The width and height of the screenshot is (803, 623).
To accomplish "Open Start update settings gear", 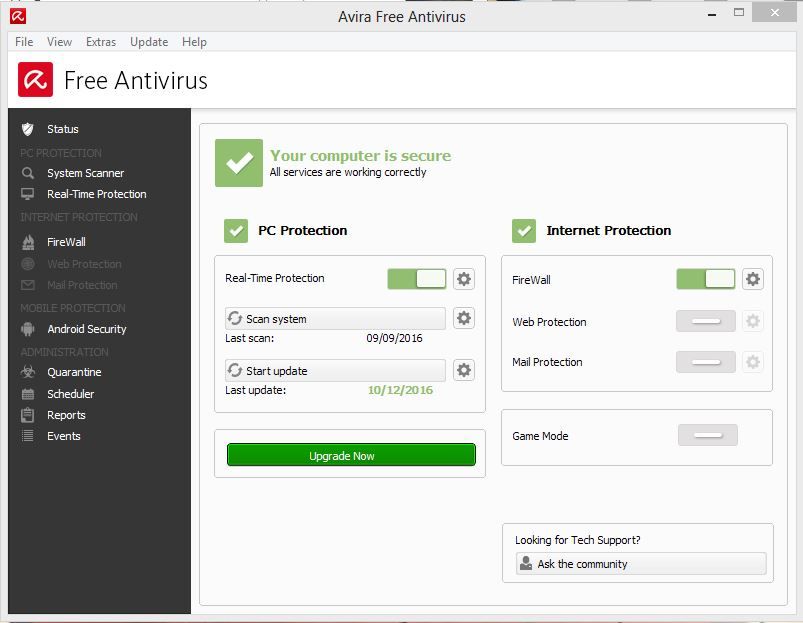I will point(464,370).
